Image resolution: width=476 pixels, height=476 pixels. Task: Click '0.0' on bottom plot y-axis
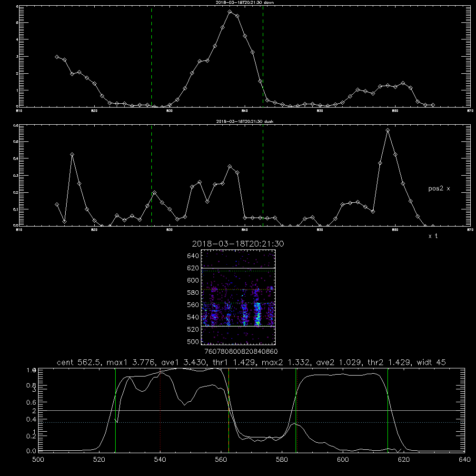pyautogui.click(x=31, y=451)
